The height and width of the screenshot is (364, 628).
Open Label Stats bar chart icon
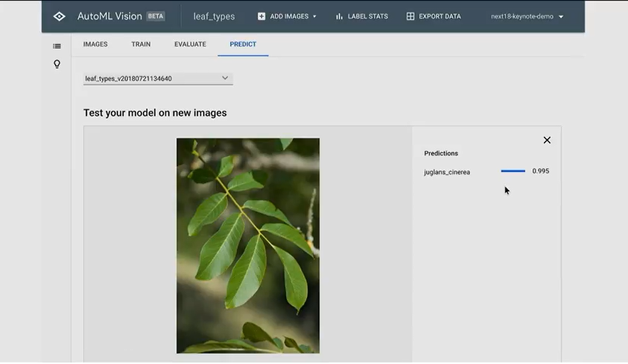coord(340,16)
